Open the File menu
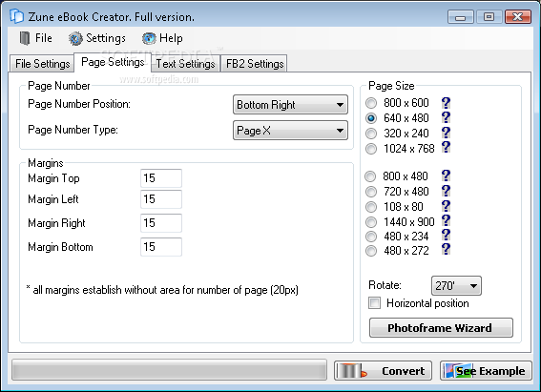Image resolution: width=541 pixels, height=392 pixels. pyautogui.click(x=35, y=38)
